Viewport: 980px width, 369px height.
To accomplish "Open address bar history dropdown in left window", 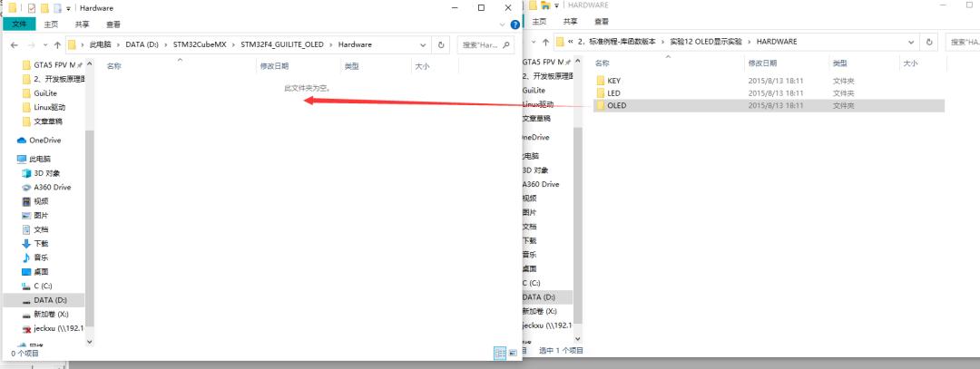I will [x=424, y=44].
